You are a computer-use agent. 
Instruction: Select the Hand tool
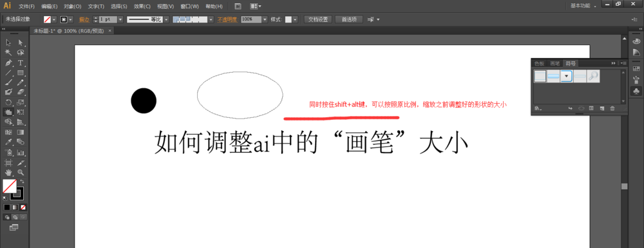[x=8, y=173]
